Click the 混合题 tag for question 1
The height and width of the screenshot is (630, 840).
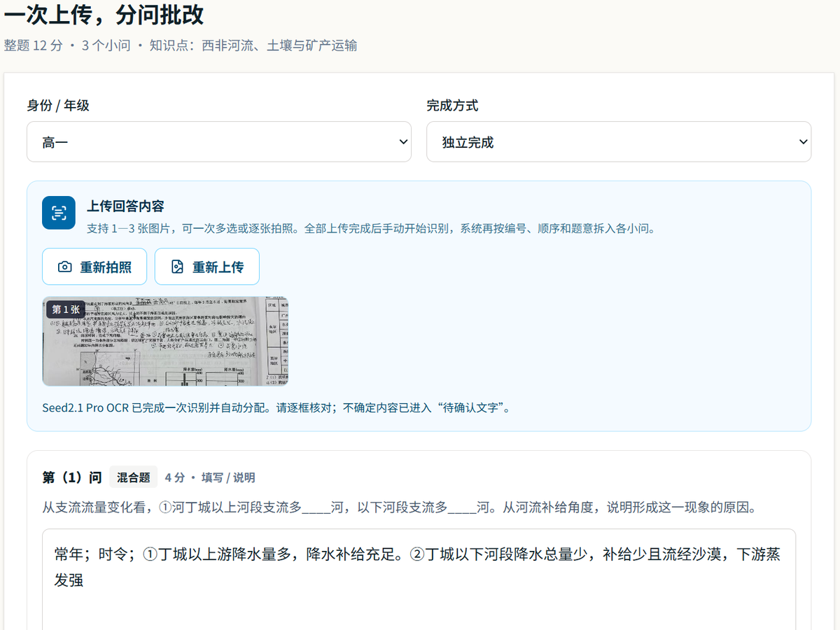[134, 477]
